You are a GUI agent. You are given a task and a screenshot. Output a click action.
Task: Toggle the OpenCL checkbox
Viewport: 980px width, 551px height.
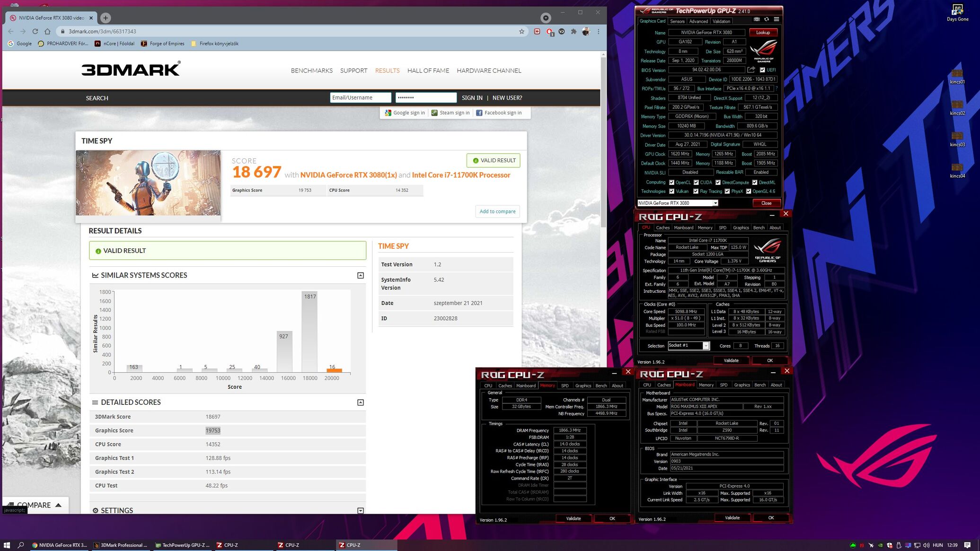tap(671, 183)
